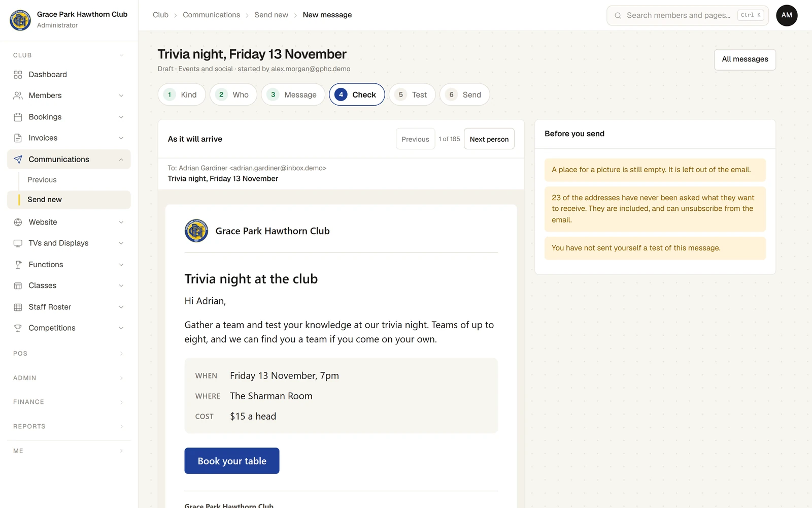
Task: Click the club crest in the email preview
Action: click(x=196, y=231)
